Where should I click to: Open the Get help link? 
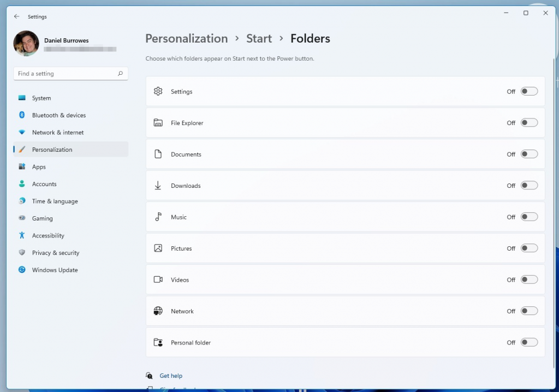pos(171,376)
